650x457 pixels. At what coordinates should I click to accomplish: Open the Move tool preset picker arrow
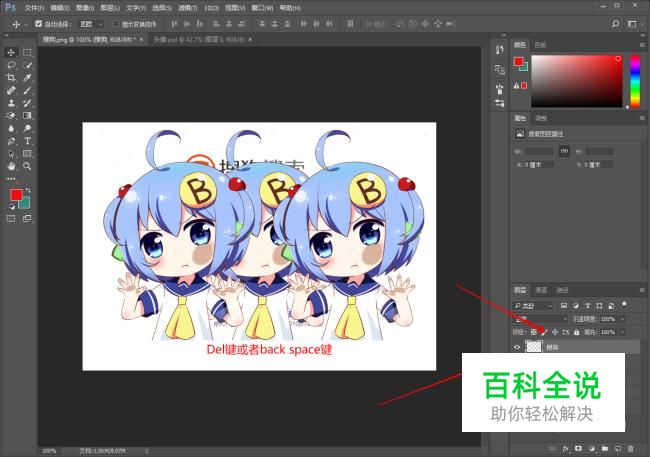26,24
